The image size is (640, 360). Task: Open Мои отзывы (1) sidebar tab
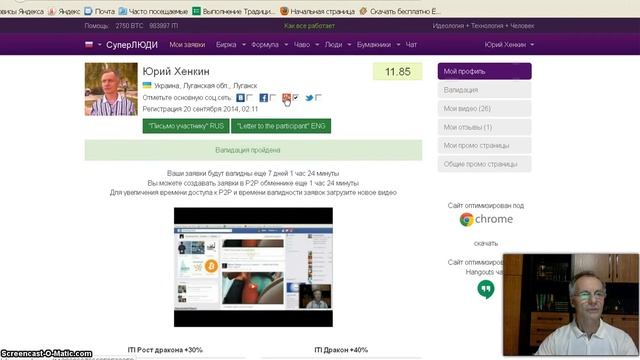[484, 127]
